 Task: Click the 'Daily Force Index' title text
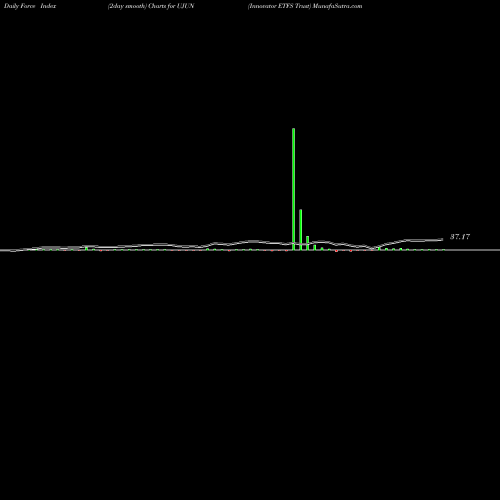[x=30, y=6]
